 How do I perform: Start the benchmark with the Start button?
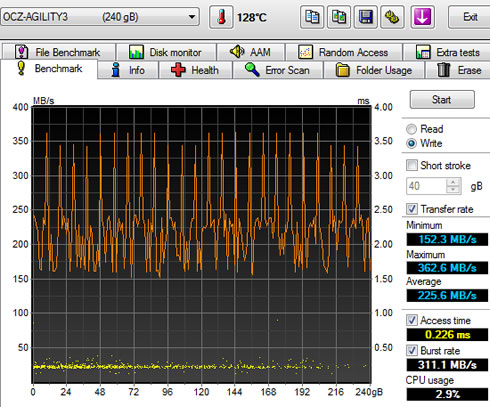coord(442,99)
